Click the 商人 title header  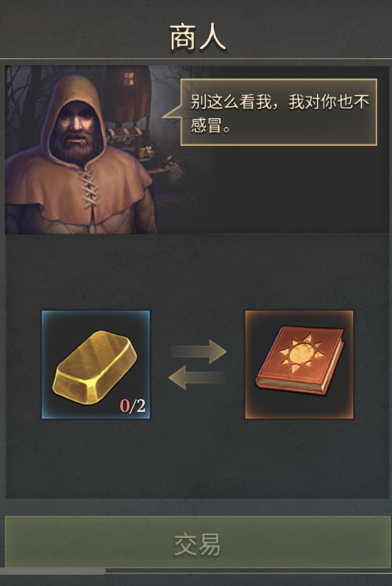(x=197, y=38)
